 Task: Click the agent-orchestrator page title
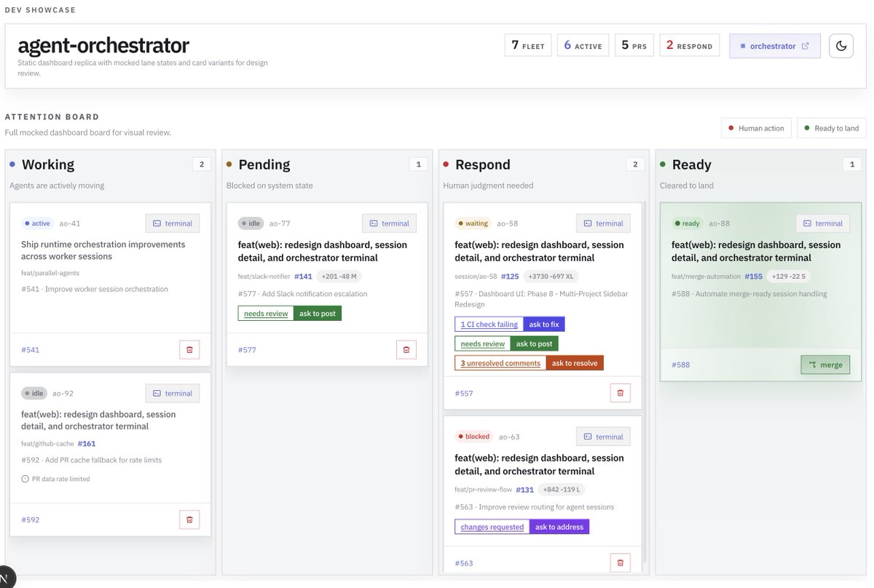pyautogui.click(x=103, y=45)
